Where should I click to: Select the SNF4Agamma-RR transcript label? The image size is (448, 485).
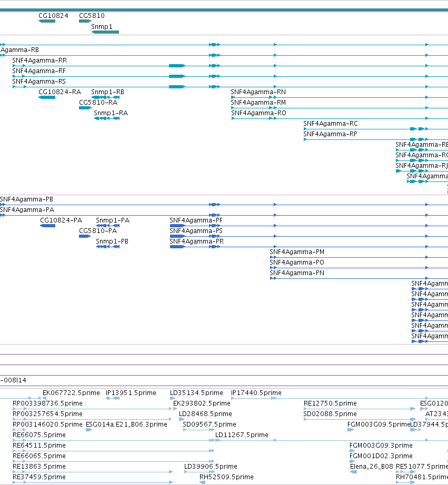coord(39,60)
